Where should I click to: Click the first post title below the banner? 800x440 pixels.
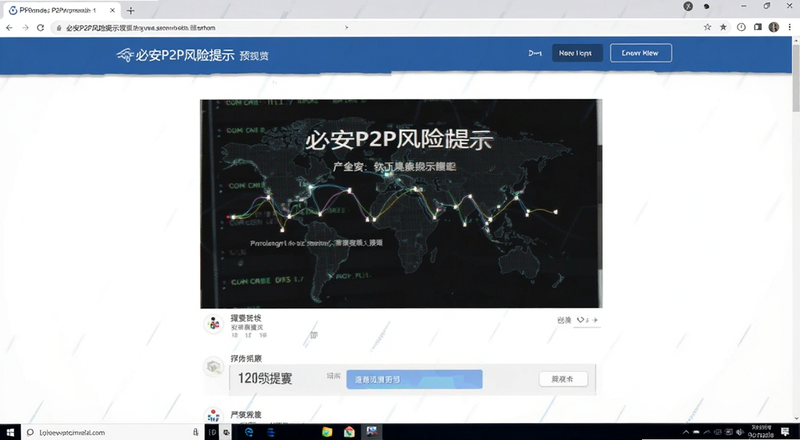coord(246,318)
